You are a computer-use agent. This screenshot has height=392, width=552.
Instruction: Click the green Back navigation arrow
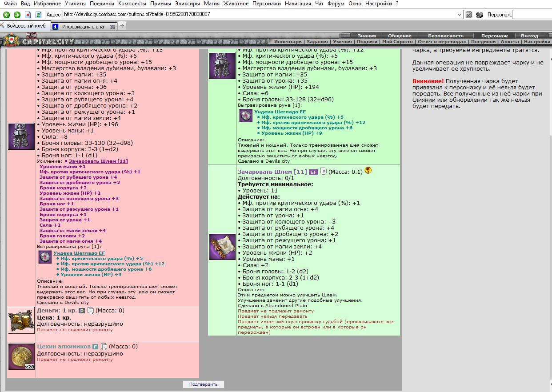point(6,15)
